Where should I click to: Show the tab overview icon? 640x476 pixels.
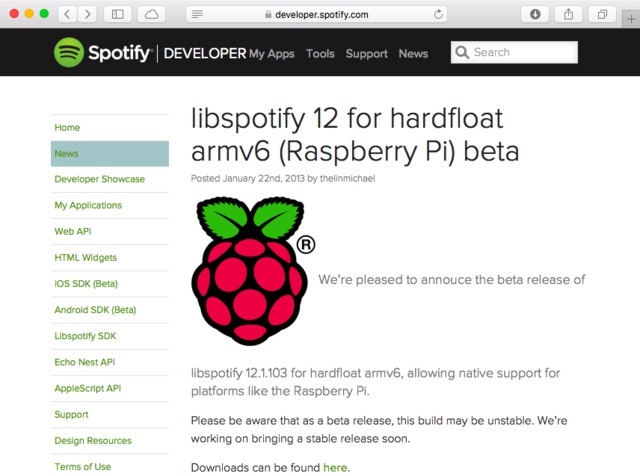(603, 14)
